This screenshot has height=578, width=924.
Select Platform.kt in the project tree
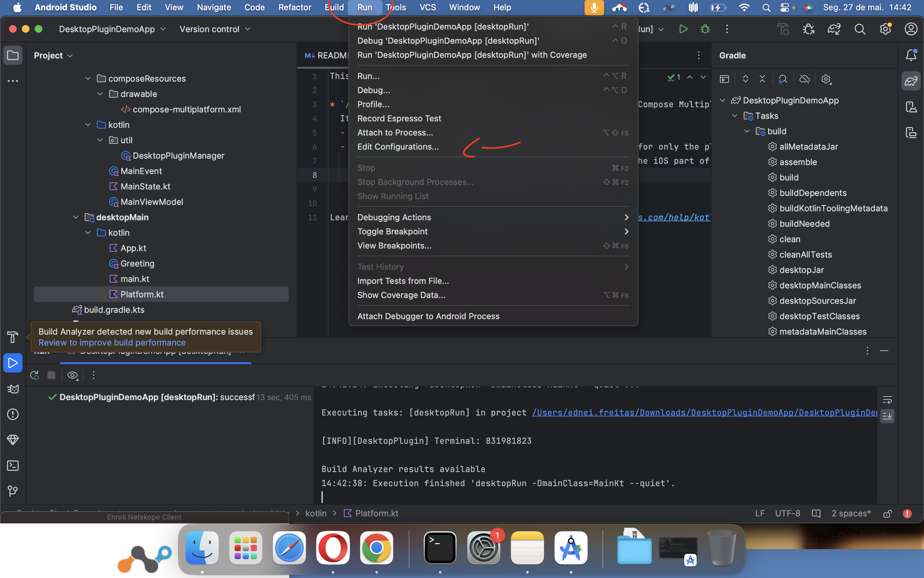(x=161, y=294)
